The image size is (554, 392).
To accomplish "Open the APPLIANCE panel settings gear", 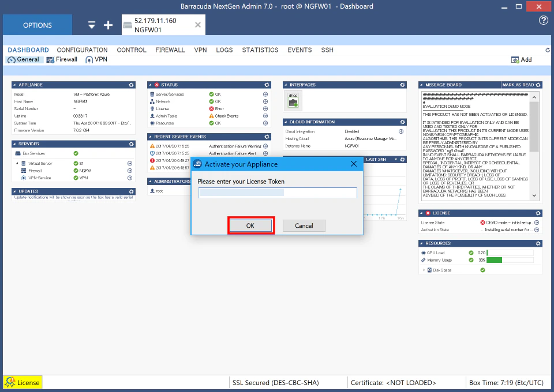I will [132, 85].
